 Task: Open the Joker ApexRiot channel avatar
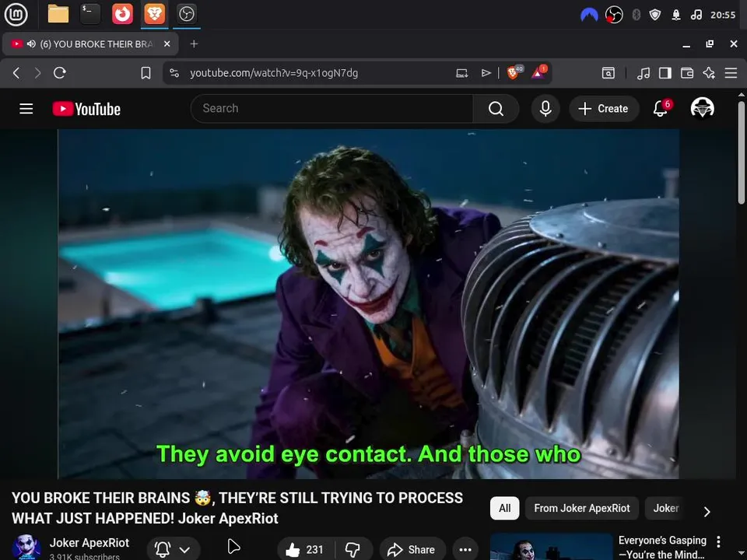click(26, 548)
